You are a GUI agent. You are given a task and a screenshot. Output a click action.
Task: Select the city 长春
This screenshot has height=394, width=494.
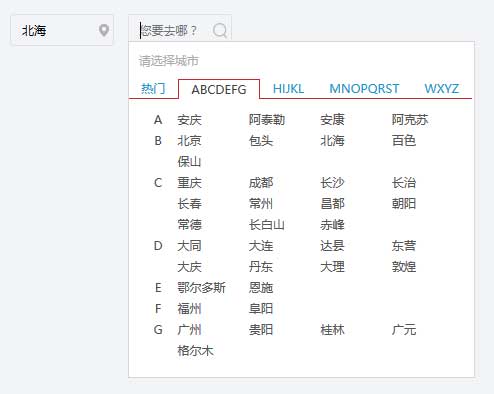(x=189, y=204)
